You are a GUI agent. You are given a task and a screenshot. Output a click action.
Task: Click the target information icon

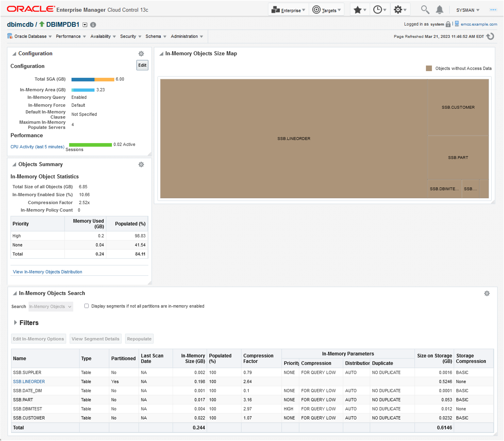coord(93,25)
